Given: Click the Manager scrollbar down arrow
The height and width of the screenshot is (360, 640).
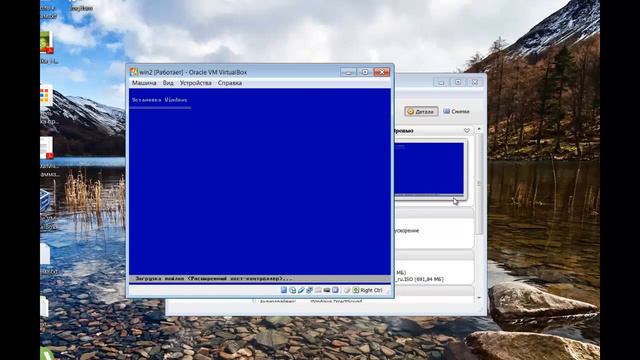Looking at the screenshot, I should coord(479,298).
